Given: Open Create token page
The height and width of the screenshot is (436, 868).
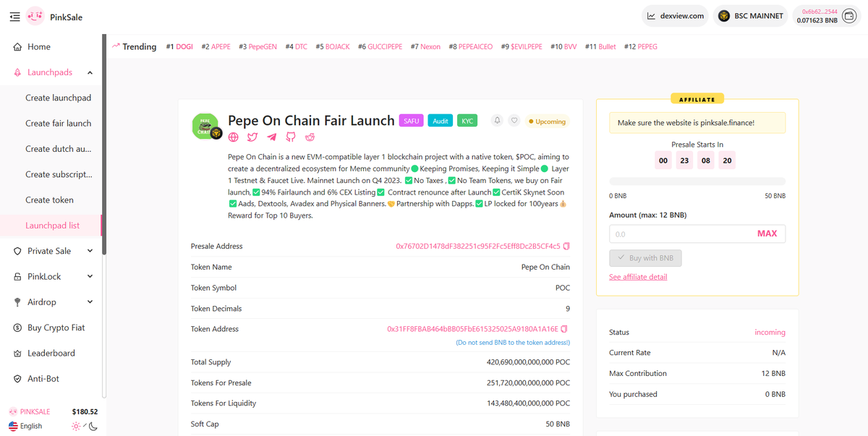Looking at the screenshot, I should tap(51, 200).
